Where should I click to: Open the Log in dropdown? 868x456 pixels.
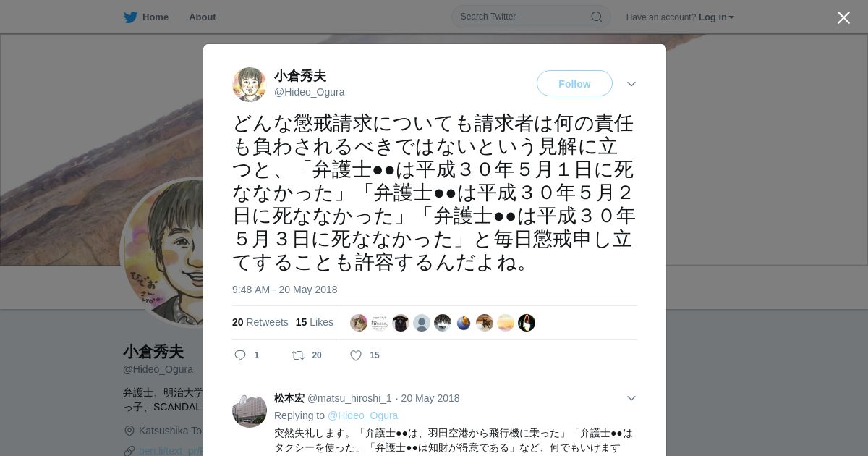tap(716, 17)
